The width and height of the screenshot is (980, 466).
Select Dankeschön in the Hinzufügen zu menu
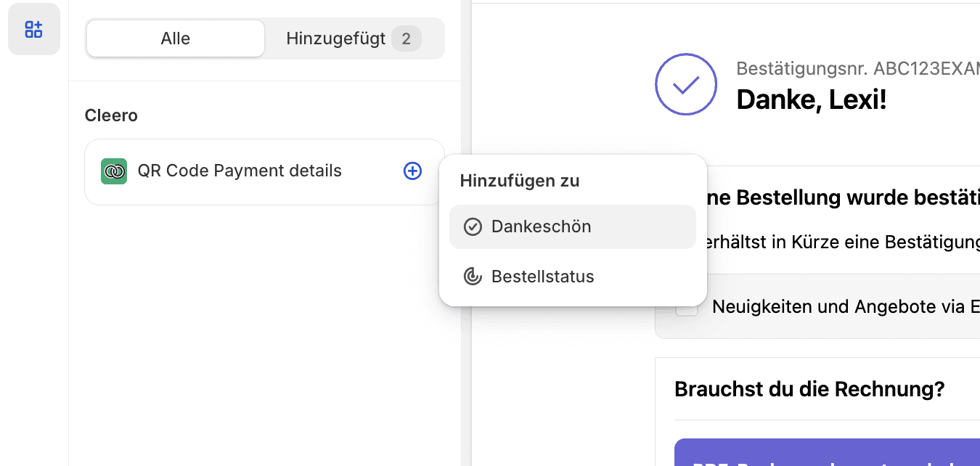(572, 226)
